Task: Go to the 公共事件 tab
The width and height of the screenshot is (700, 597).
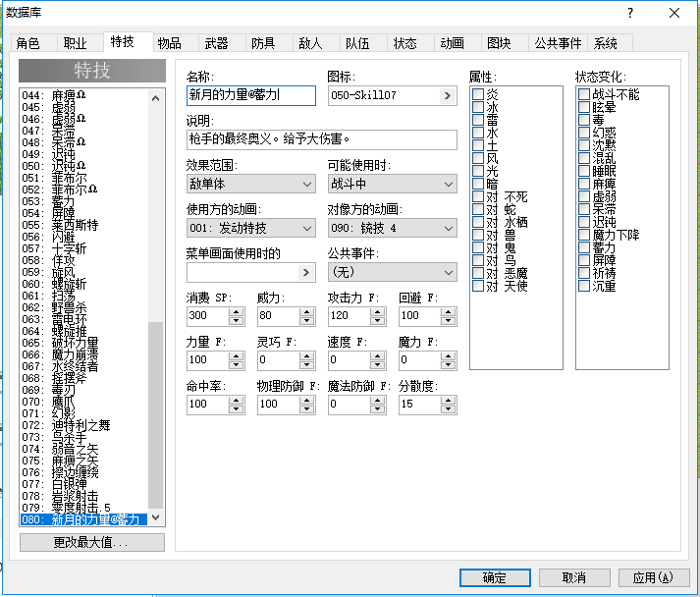Action: (x=558, y=43)
